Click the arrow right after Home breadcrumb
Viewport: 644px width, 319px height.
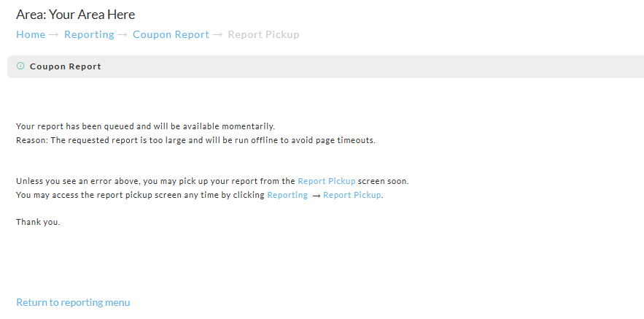54,35
